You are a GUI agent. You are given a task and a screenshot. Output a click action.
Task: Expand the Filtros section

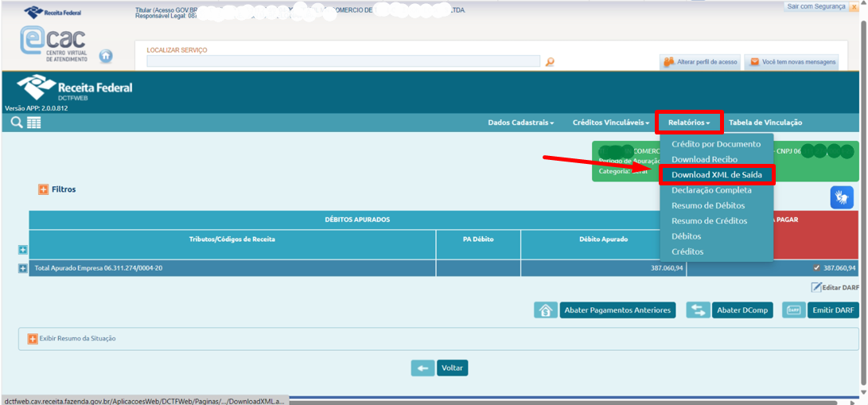pos(44,189)
